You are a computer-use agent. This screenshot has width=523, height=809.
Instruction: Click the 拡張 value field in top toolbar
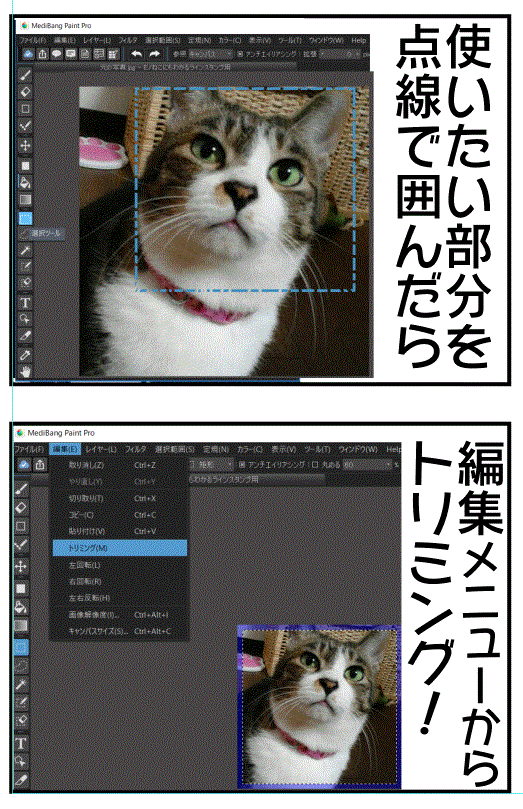(338, 54)
